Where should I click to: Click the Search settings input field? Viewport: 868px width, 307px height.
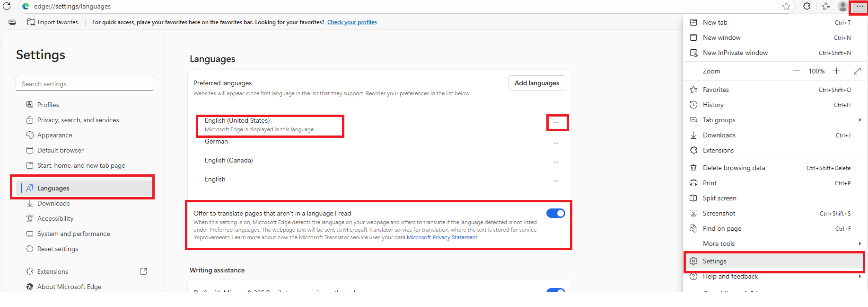coord(84,83)
